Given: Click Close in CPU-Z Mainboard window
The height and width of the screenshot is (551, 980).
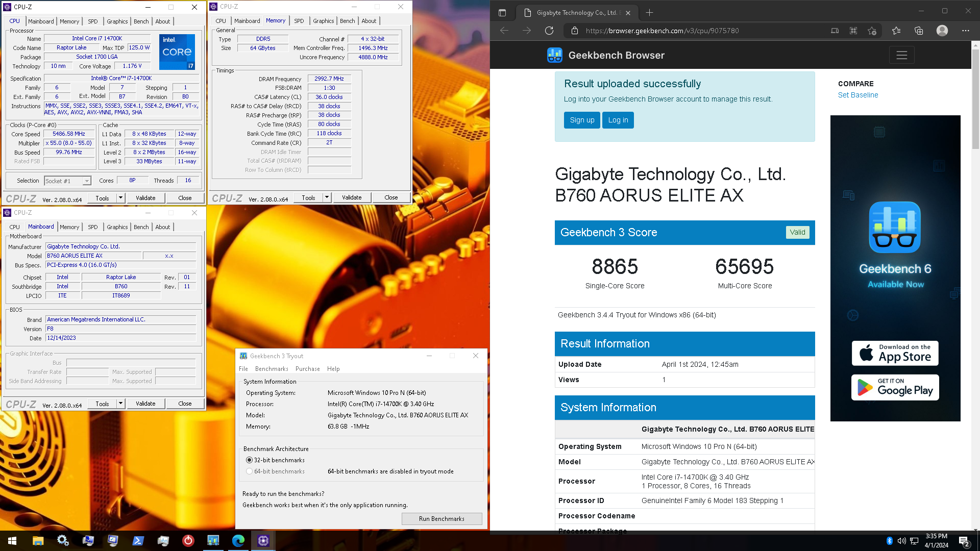Looking at the screenshot, I should coord(185,404).
